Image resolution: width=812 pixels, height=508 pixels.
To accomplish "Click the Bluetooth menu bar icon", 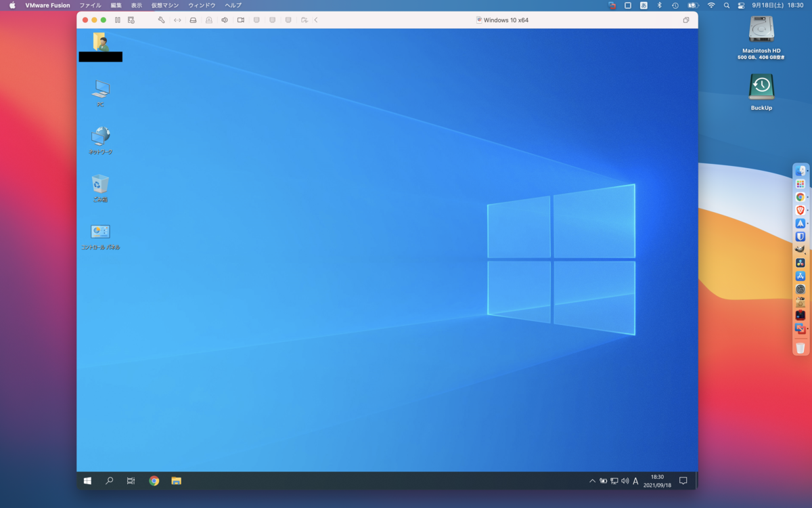I will tap(660, 5).
